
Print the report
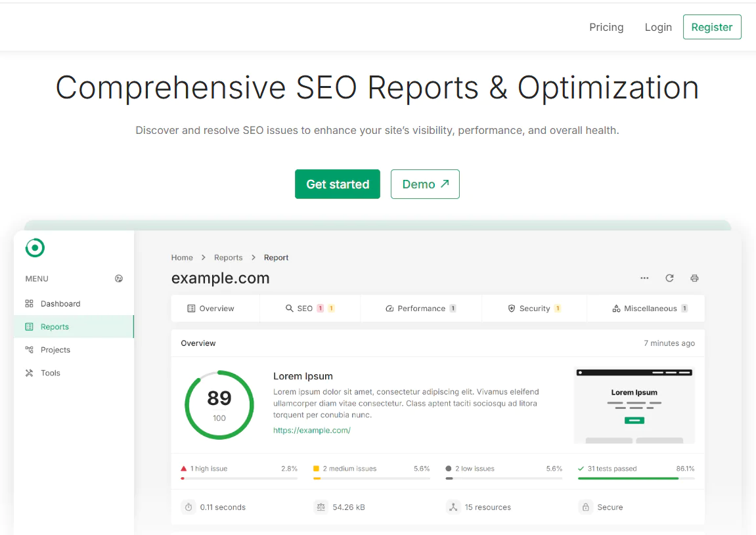[694, 278]
